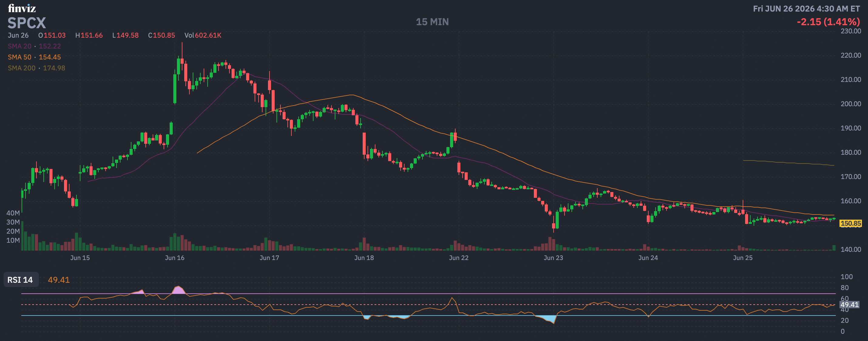Toggle the SMA 50 indicator legend

tap(34, 57)
